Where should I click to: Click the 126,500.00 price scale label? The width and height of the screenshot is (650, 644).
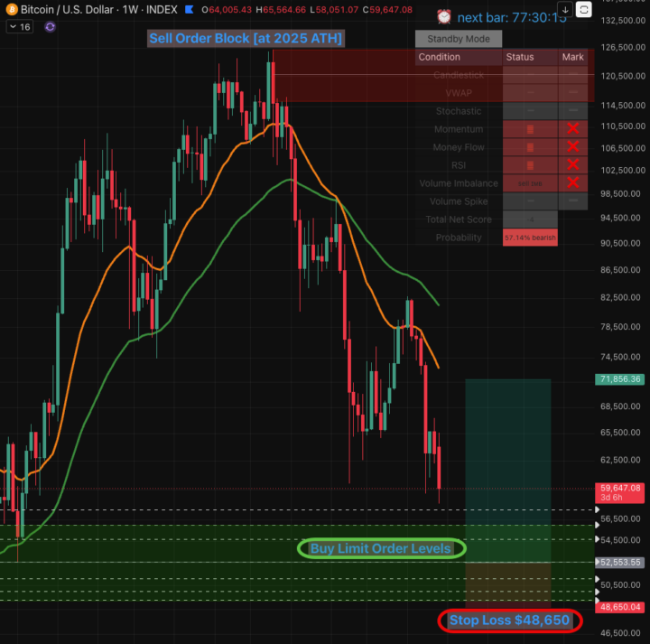pyautogui.click(x=623, y=47)
